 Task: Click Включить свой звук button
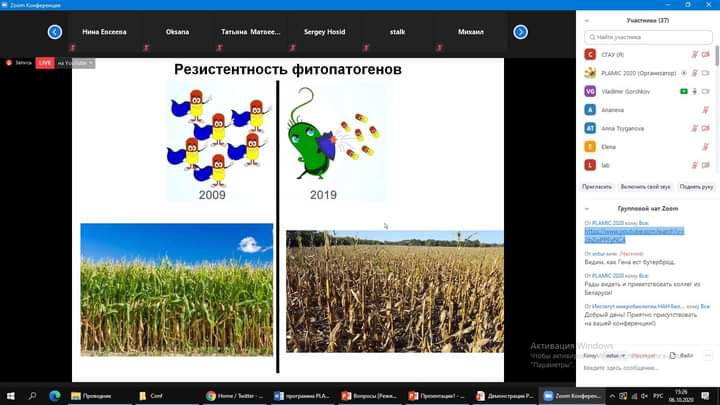point(645,187)
